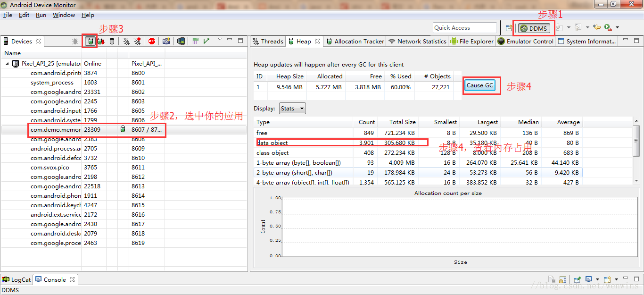Minimize the Devices panel
This screenshot has width=644, height=295.
click(230, 39)
